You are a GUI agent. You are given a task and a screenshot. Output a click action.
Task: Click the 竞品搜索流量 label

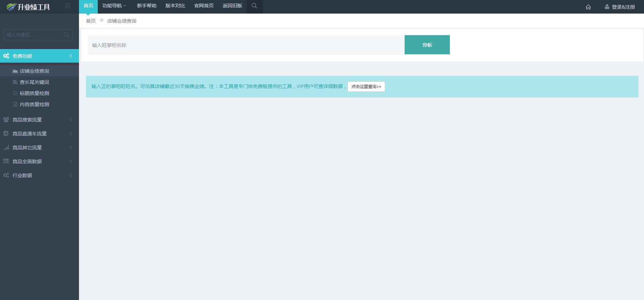[x=27, y=120]
